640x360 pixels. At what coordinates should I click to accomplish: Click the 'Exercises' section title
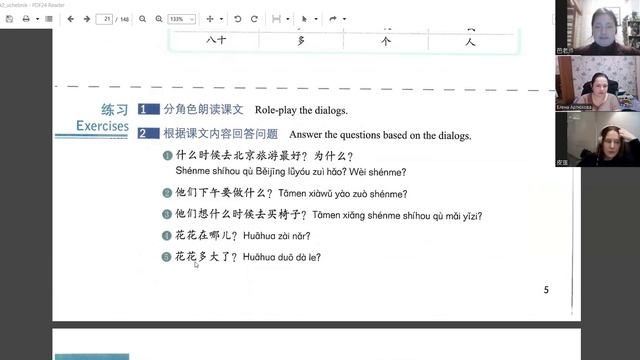pos(102,126)
